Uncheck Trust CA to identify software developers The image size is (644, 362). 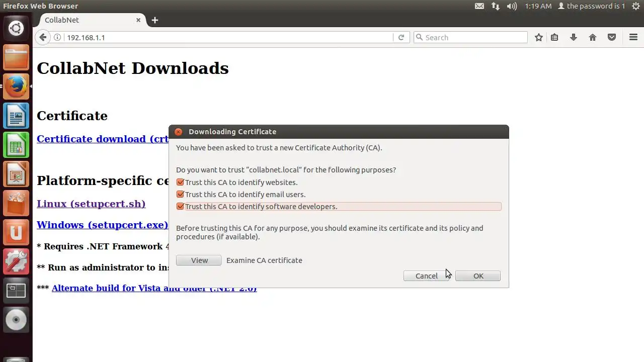coord(180,207)
